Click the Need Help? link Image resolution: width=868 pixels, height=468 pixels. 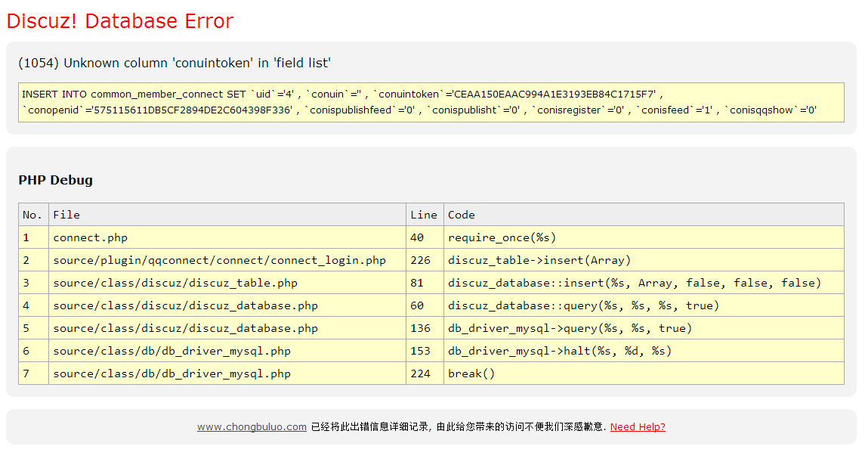point(638,427)
